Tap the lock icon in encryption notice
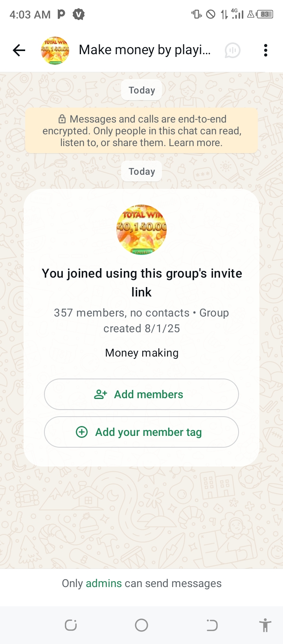 (x=62, y=119)
